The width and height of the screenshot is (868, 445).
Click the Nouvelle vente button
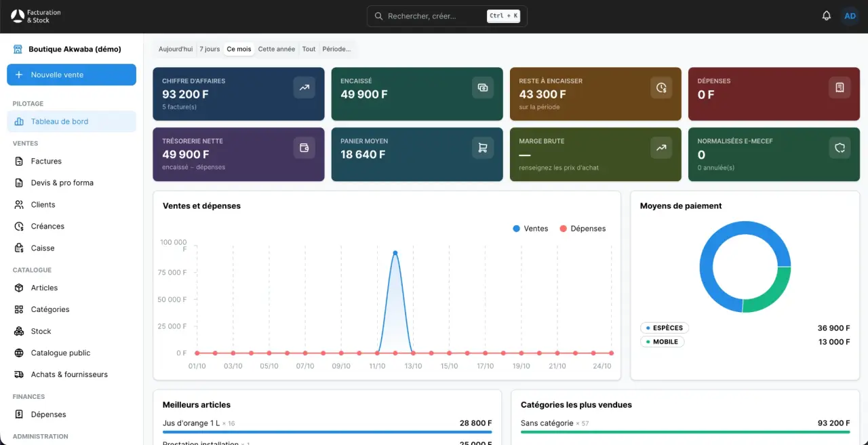pyautogui.click(x=71, y=75)
